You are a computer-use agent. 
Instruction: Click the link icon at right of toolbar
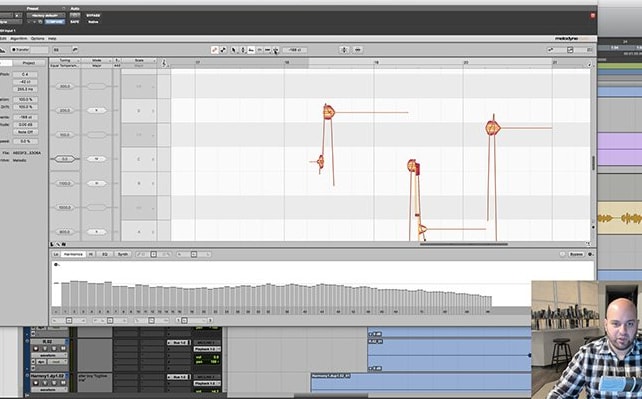pos(550,50)
